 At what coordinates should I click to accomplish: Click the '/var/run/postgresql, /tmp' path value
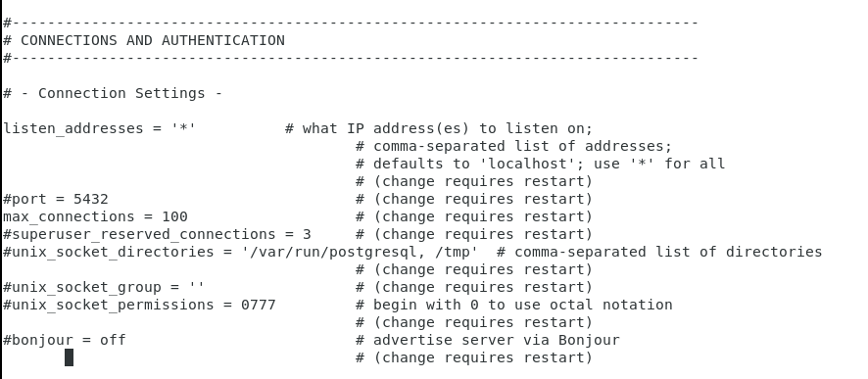360,252
